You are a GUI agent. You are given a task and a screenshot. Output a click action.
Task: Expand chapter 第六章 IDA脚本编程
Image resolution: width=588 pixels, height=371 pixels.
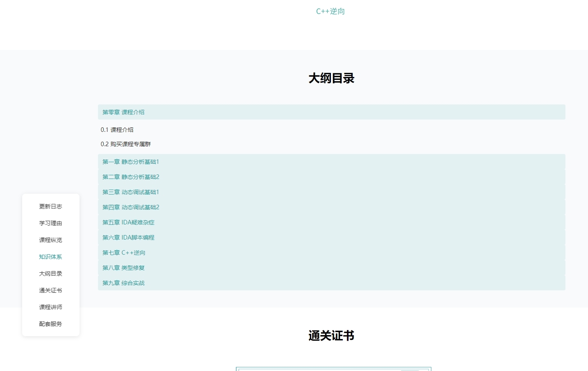coord(128,238)
